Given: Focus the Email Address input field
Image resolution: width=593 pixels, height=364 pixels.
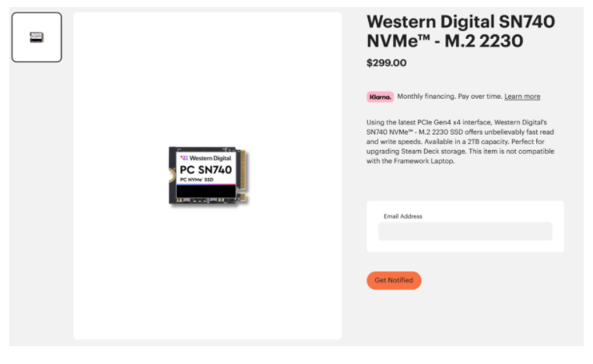Looking at the screenshot, I should (465, 231).
